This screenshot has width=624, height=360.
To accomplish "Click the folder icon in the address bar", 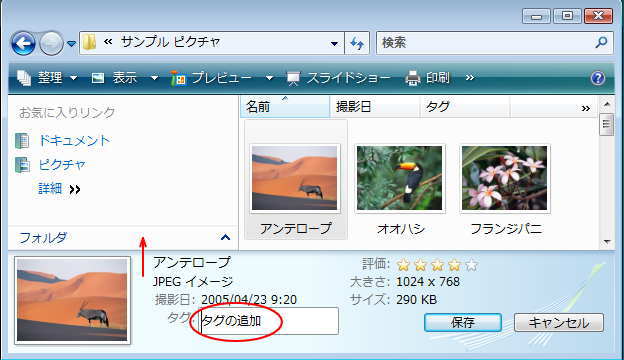I will [90, 42].
